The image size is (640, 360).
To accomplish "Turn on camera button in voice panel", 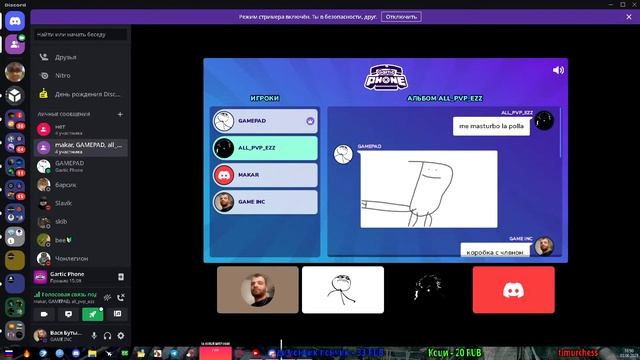I will [44, 314].
